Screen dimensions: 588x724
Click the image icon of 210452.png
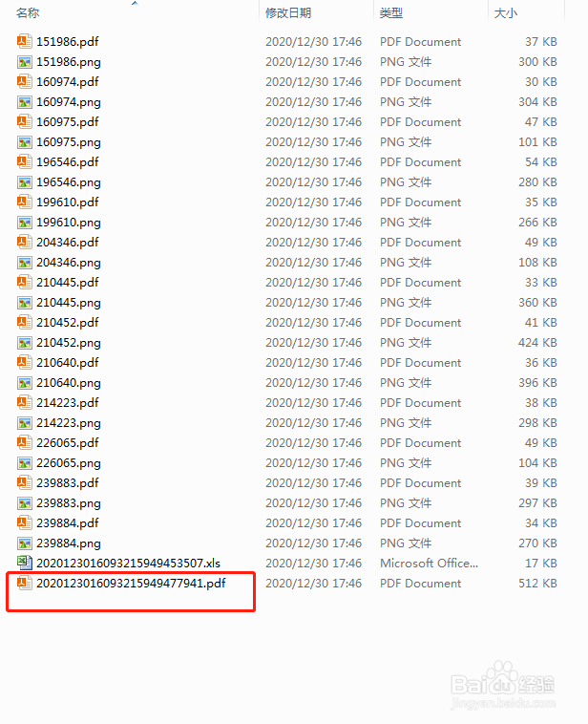[25, 343]
